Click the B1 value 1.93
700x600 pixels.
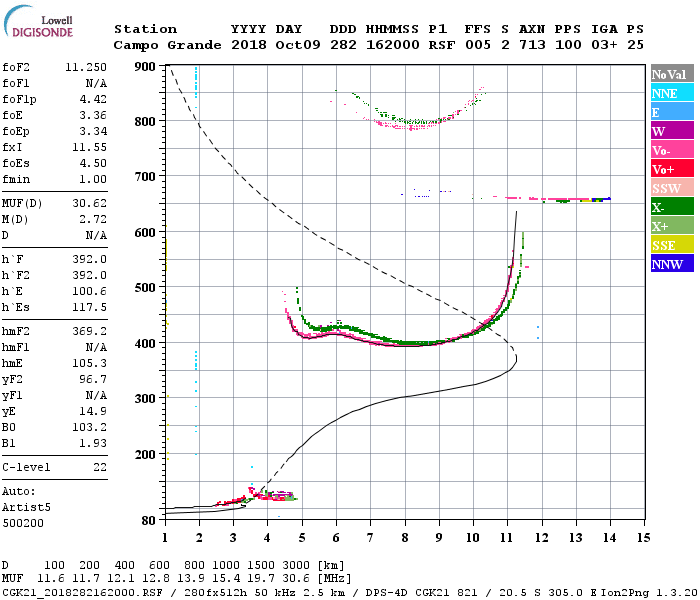93,443
